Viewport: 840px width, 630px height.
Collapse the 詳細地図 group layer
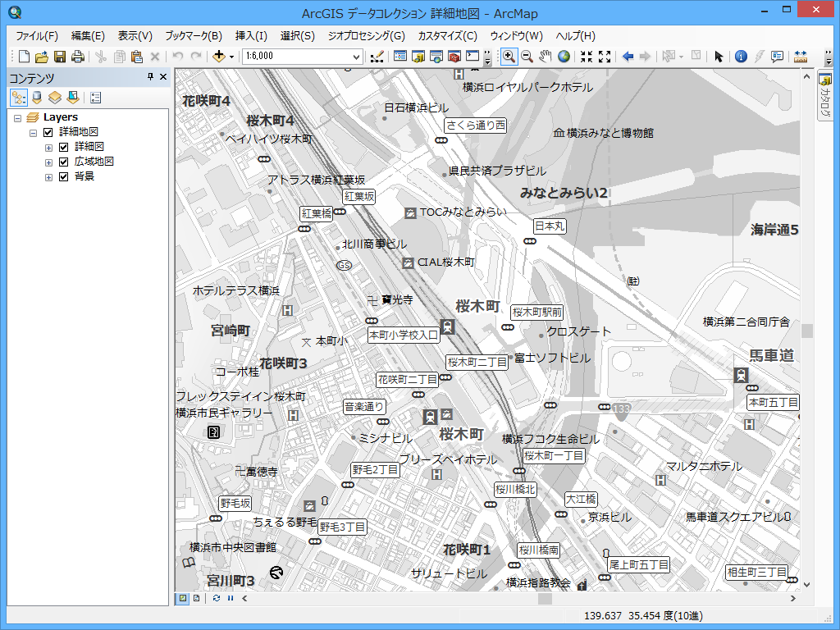tap(33, 133)
